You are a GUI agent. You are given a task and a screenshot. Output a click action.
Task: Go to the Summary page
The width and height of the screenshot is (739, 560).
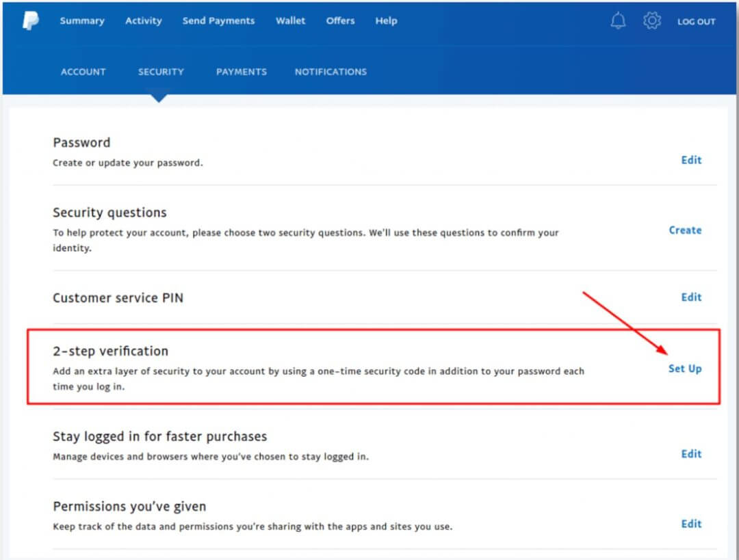[x=82, y=21]
